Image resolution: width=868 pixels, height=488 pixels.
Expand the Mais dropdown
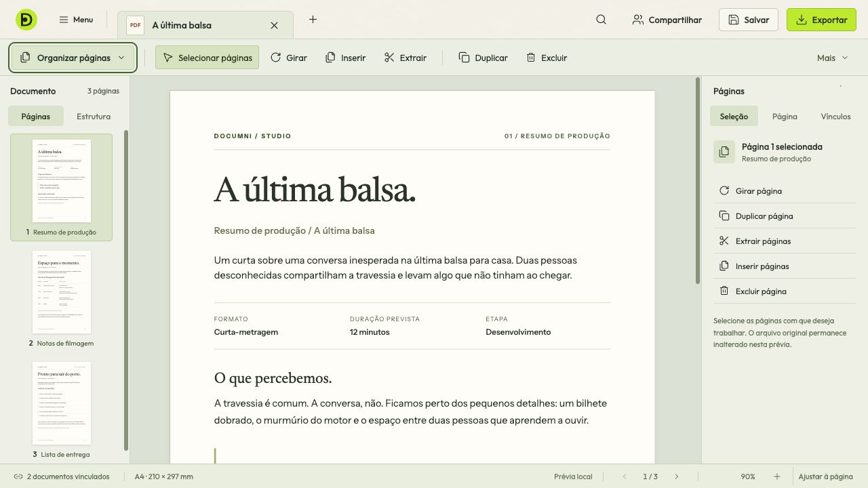832,58
